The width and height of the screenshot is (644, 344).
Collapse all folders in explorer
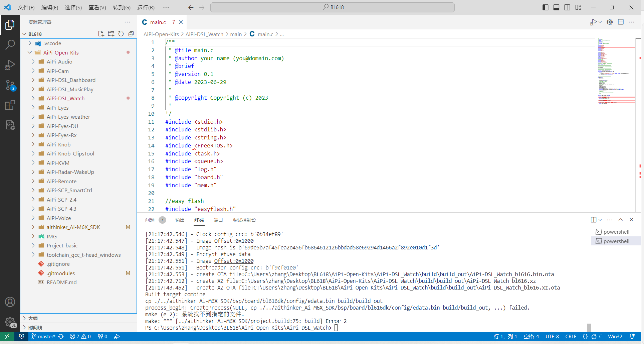[131, 34]
